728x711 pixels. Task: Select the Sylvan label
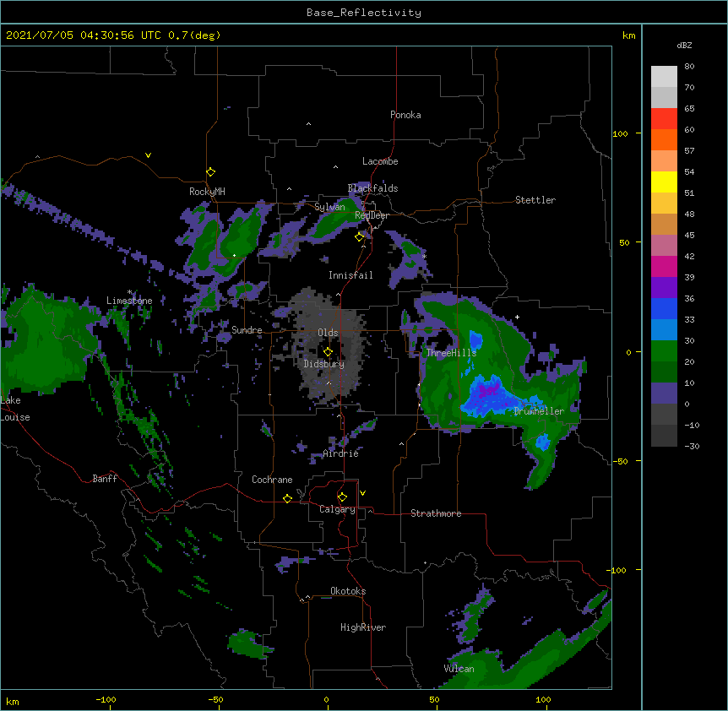click(x=329, y=207)
